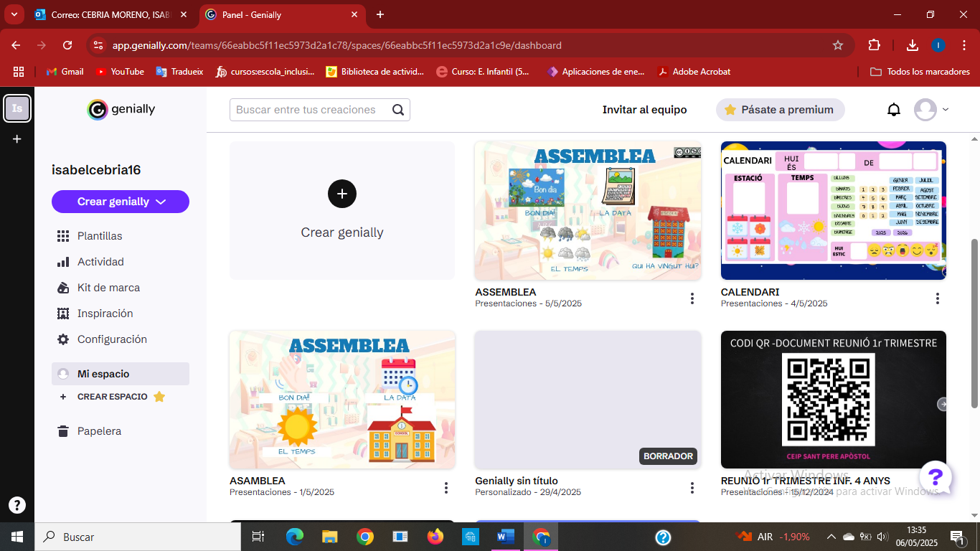Click the Invitar al equipo link

[644, 110]
